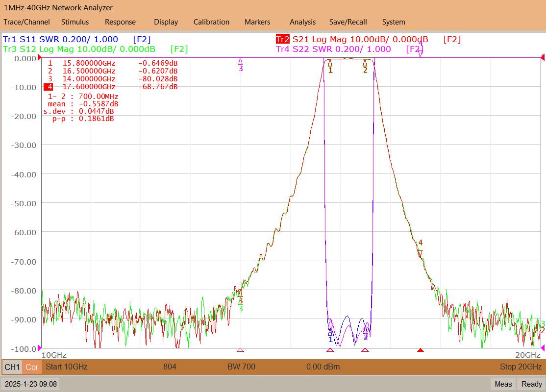Select purple marker 3 triangle at graph top

(x=240, y=62)
